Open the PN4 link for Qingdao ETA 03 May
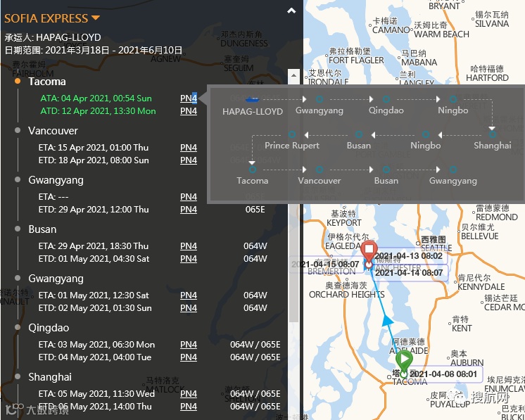Viewport: 525px width, 420px height. tap(189, 344)
